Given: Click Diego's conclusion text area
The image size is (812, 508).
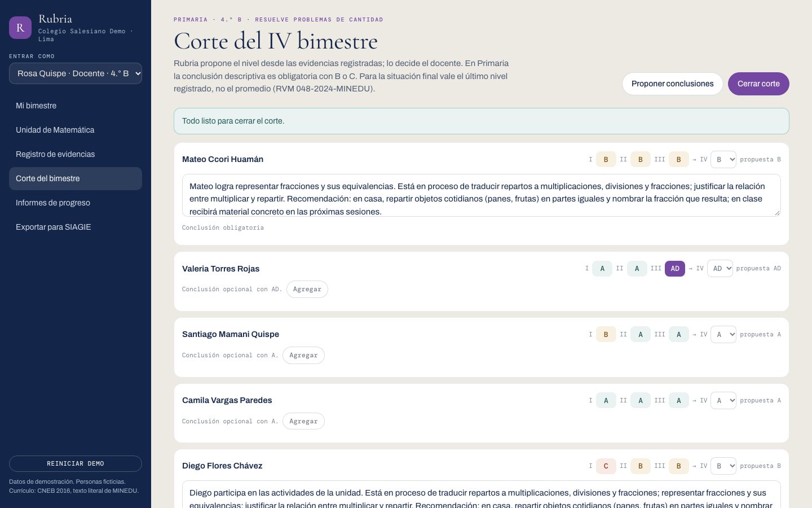Looking at the screenshot, I should [x=482, y=494].
